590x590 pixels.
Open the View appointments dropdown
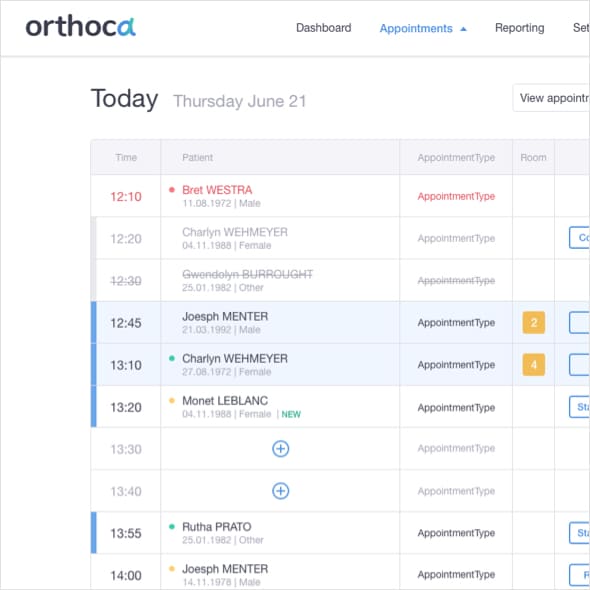551,98
